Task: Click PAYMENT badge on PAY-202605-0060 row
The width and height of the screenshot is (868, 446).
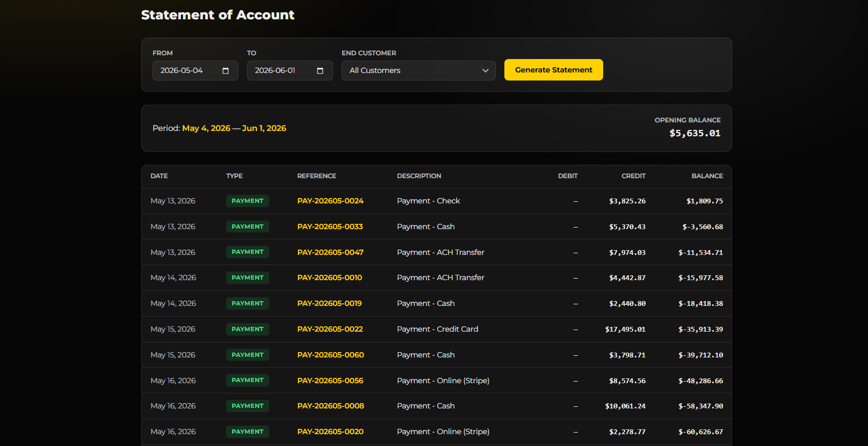Action: click(248, 355)
